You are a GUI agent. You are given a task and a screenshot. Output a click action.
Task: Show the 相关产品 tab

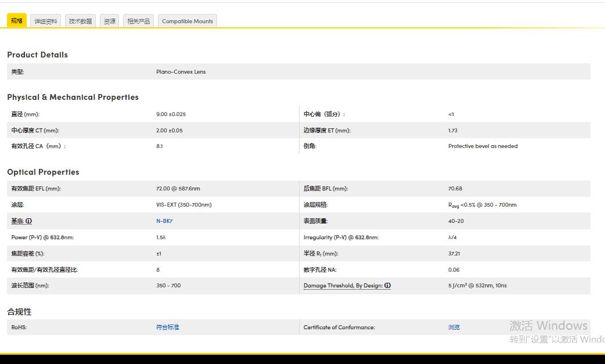[x=138, y=21]
